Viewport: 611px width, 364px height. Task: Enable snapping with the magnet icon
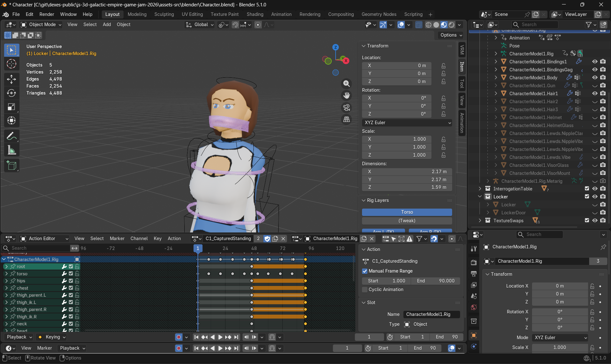pos(235,25)
